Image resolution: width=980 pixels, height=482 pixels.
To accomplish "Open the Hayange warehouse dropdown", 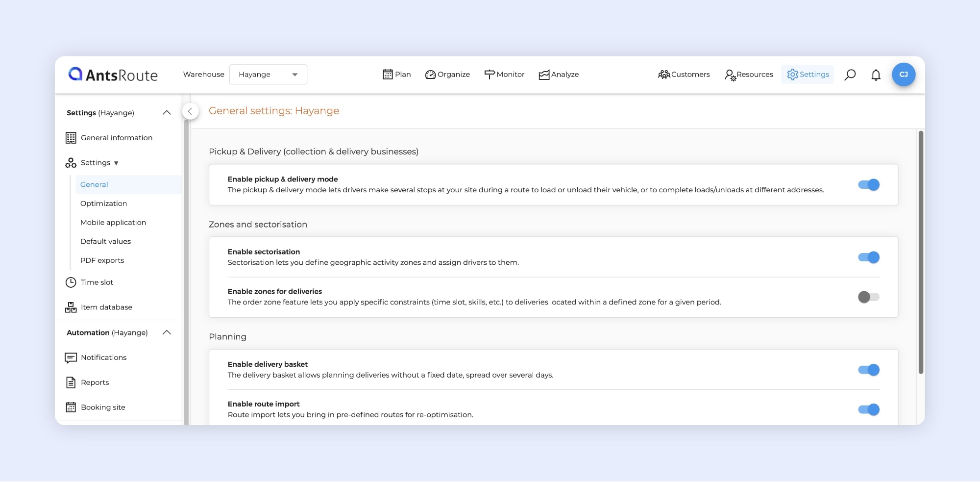I will [x=268, y=75].
